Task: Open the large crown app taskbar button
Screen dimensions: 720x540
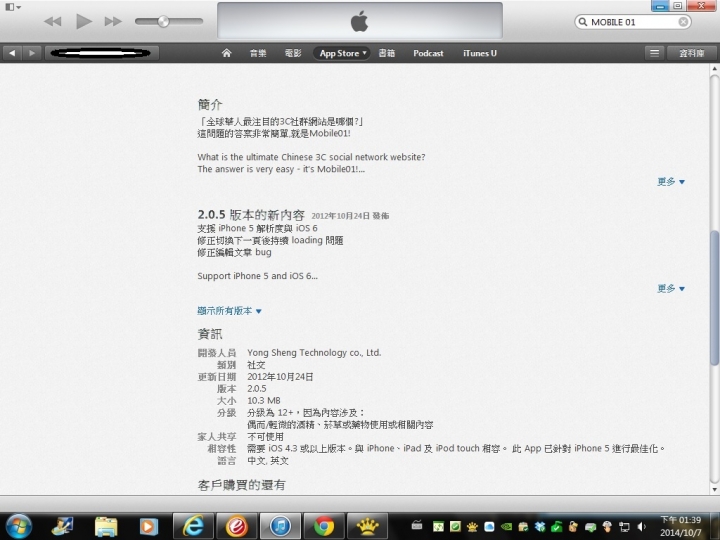Action: (367, 526)
